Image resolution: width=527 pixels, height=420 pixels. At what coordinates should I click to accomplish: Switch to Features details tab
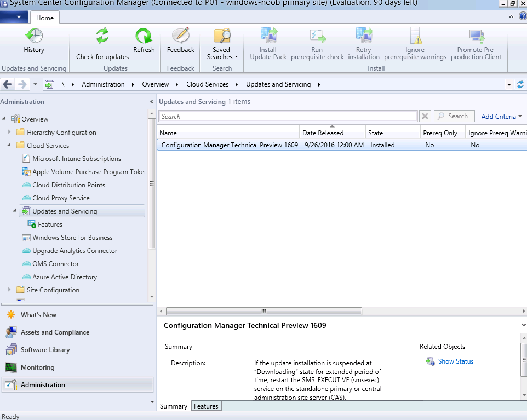point(206,406)
